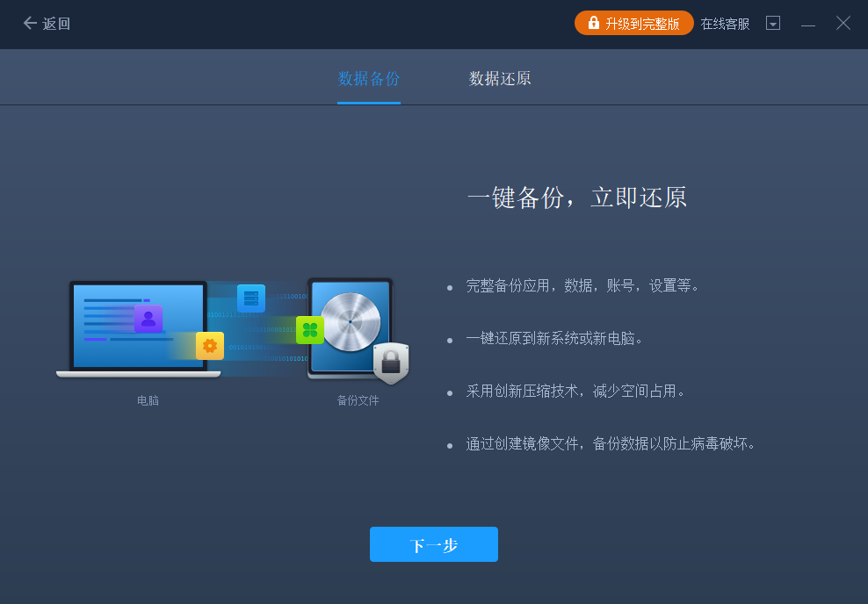The image size is (868, 604).
Task: Select the user avatar icon on the laptop screen
Action: click(x=150, y=320)
